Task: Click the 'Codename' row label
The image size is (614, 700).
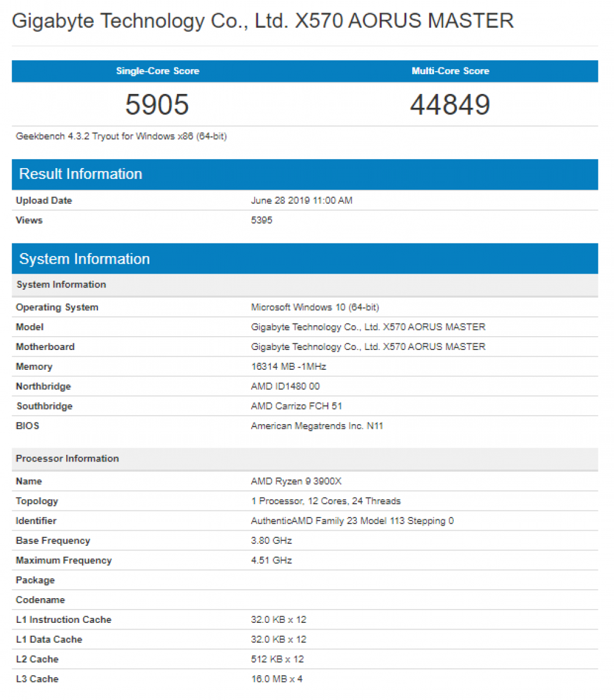Action: click(x=40, y=600)
